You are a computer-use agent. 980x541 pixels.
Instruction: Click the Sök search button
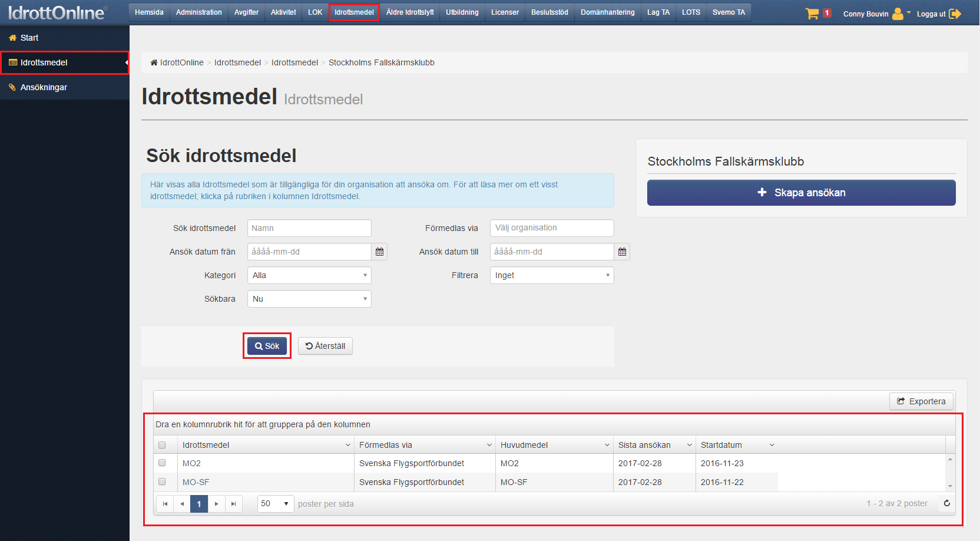(x=267, y=346)
